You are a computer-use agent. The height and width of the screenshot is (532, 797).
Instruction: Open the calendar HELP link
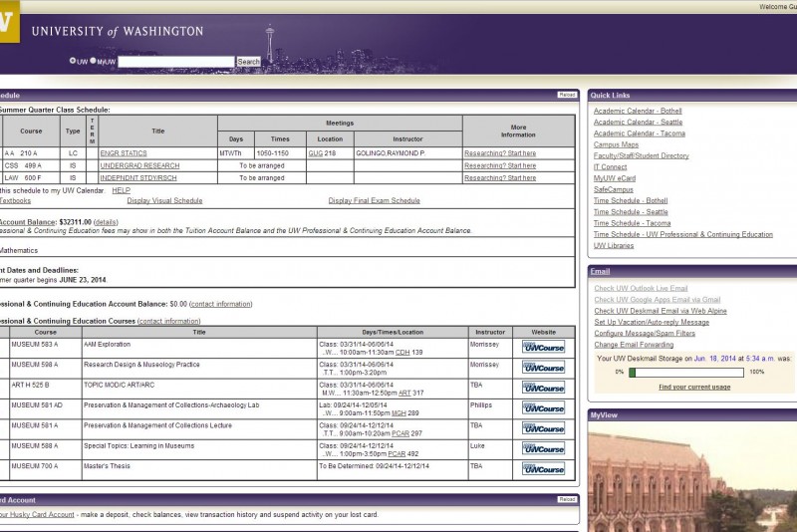121,190
